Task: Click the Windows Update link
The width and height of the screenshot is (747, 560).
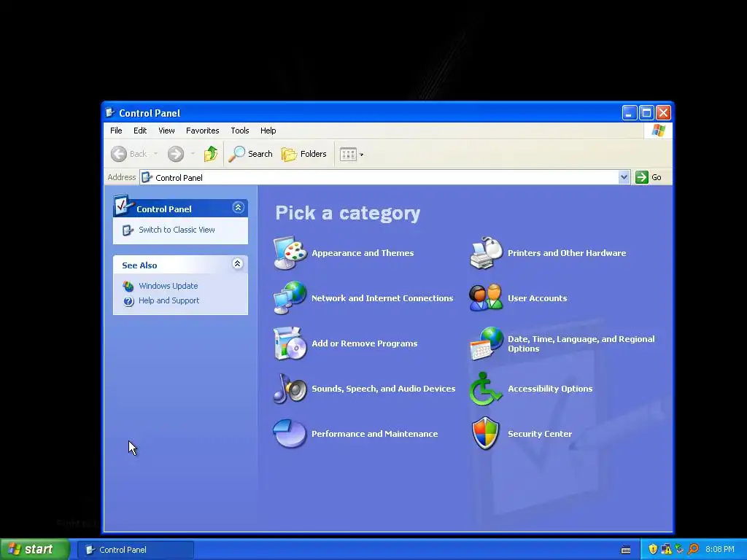Action: (x=169, y=286)
